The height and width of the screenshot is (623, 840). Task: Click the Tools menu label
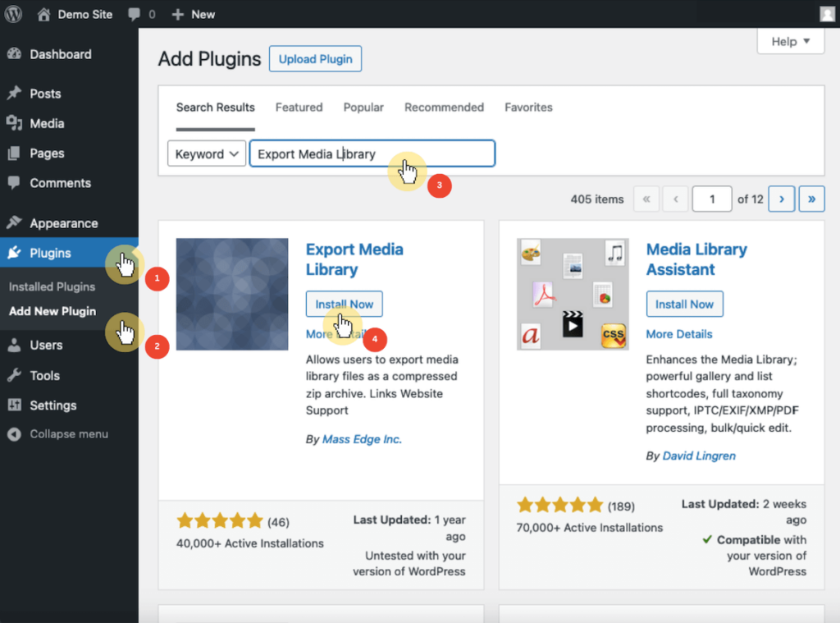coord(44,375)
